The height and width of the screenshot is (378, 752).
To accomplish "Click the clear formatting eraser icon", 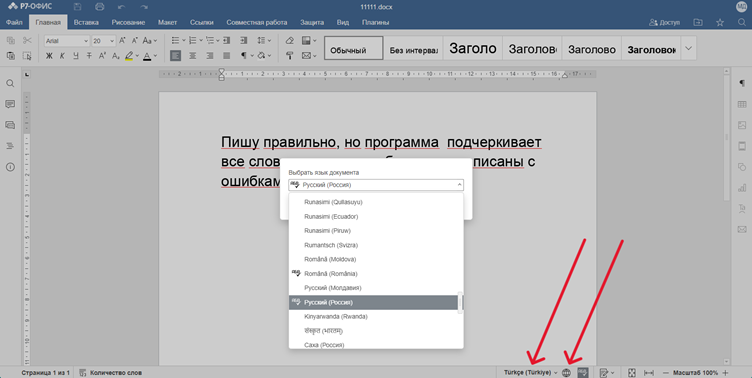I will pos(290,41).
